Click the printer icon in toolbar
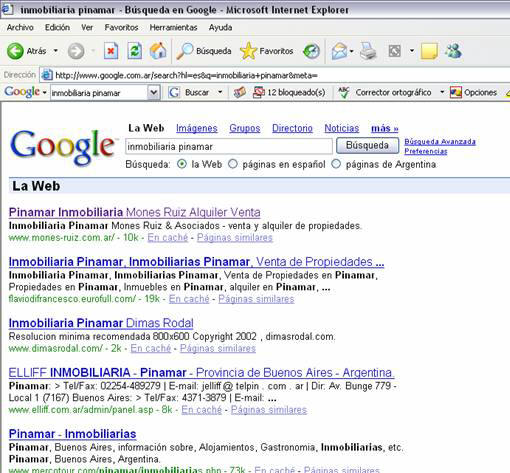Viewport: 510px width, 473px height. [x=368, y=51]
